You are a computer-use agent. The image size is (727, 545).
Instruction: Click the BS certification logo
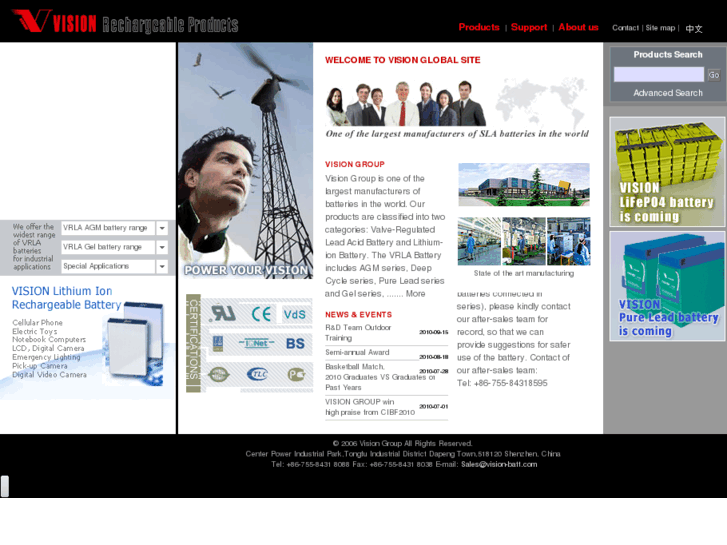point(295,344)
